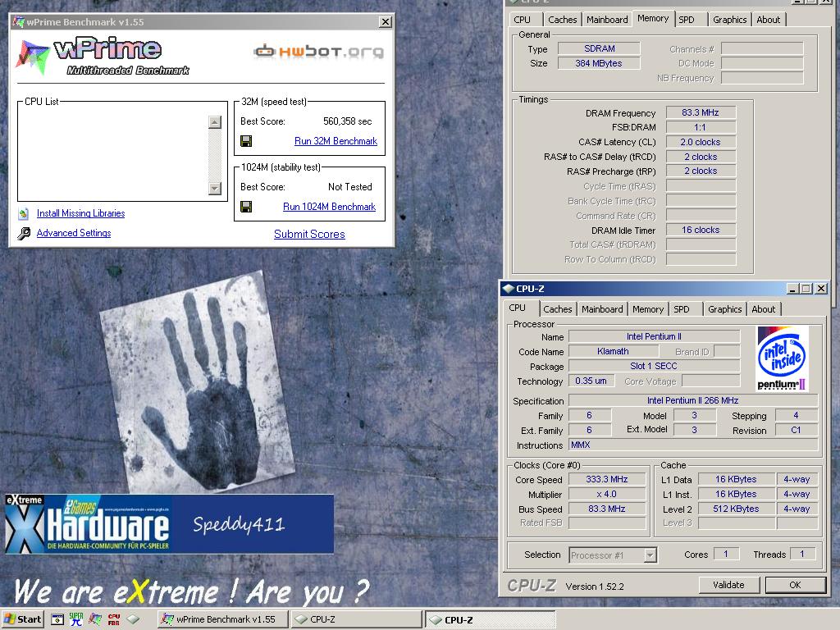Launch Super Pi from quick launch

coord(76,619)
